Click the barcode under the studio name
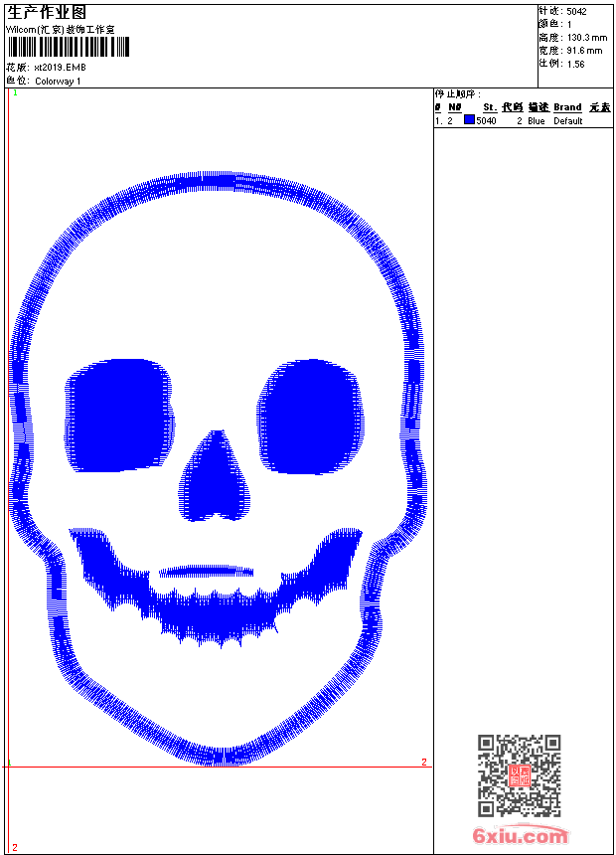 69,48
